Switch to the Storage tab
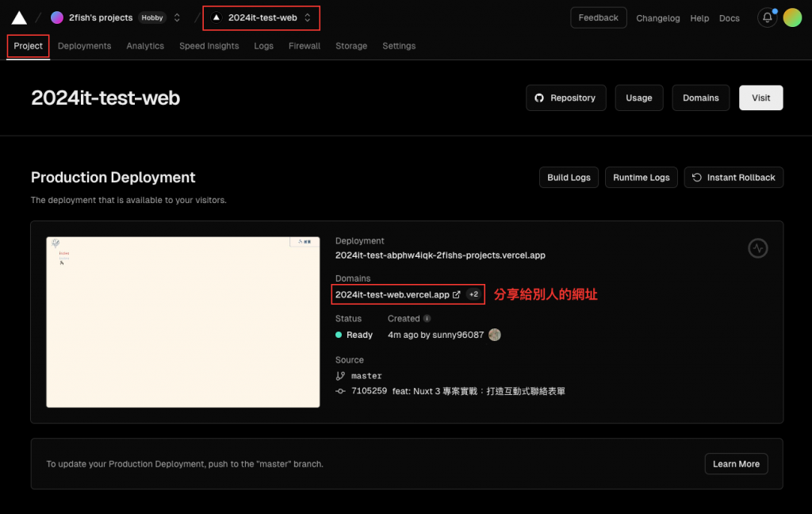Viewport: 812px width, 514px height. click(351, 46)
